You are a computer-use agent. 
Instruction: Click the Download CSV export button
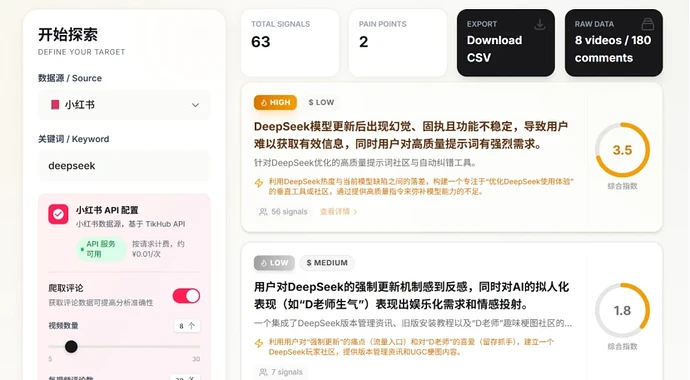click(506, 43)
